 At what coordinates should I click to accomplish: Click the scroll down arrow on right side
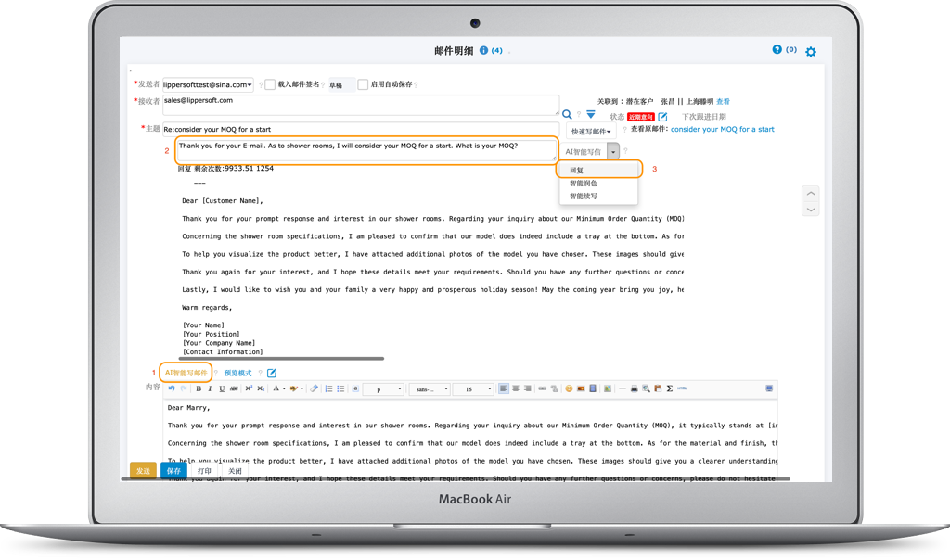[x=811, y=210]
